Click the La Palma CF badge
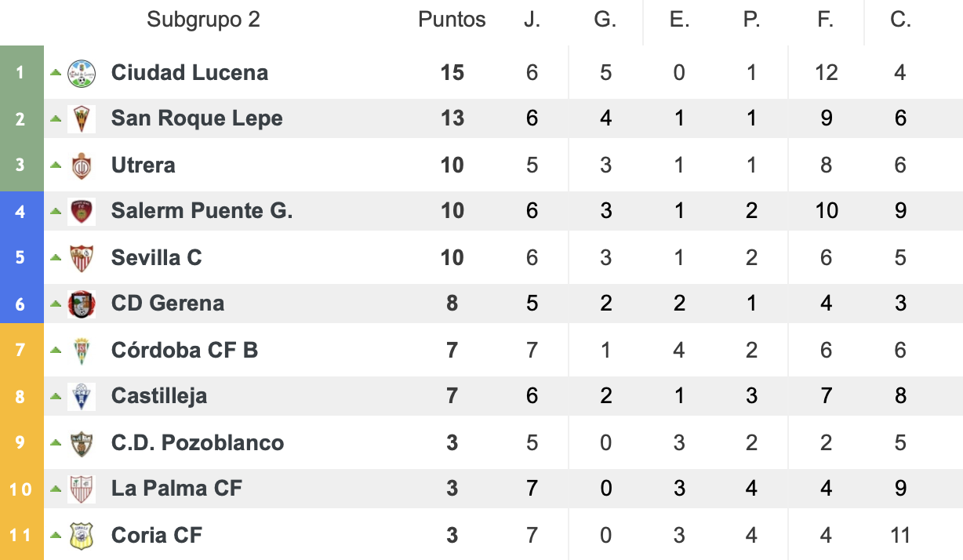 (82, 489)
